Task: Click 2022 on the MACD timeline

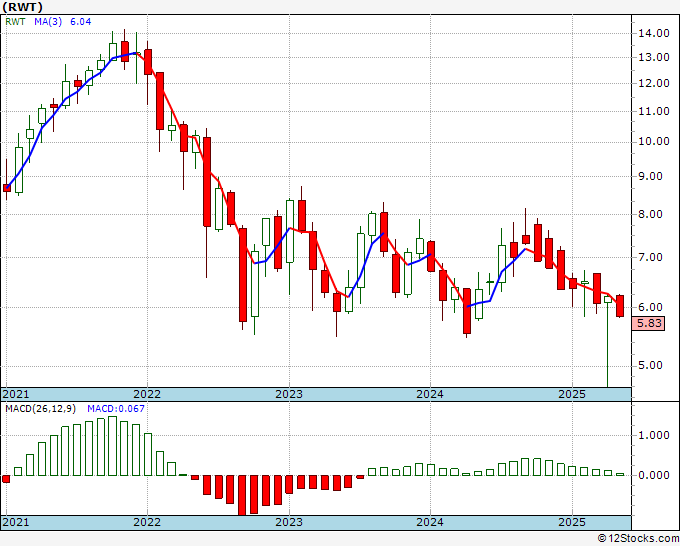Action: (x=147, y=522)
